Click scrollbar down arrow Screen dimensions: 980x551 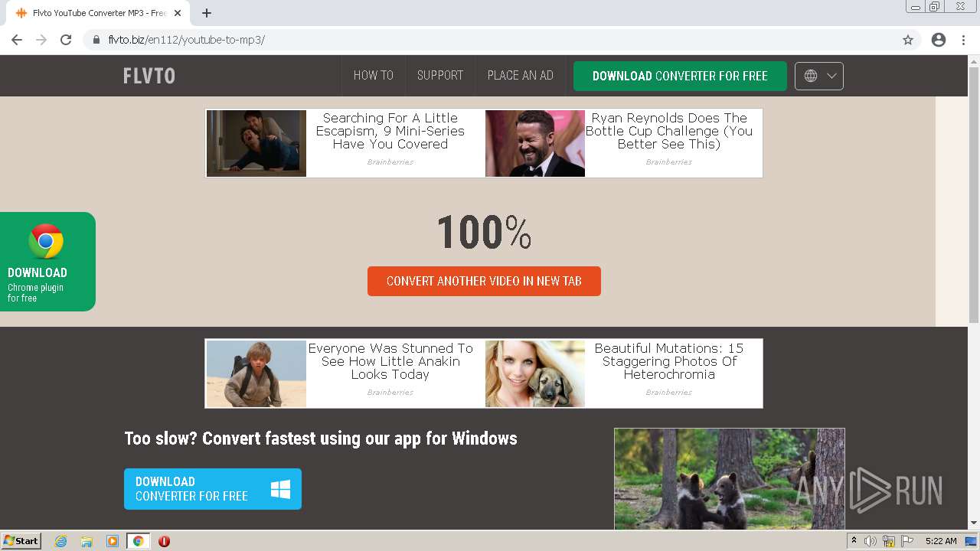click(974, 523)
